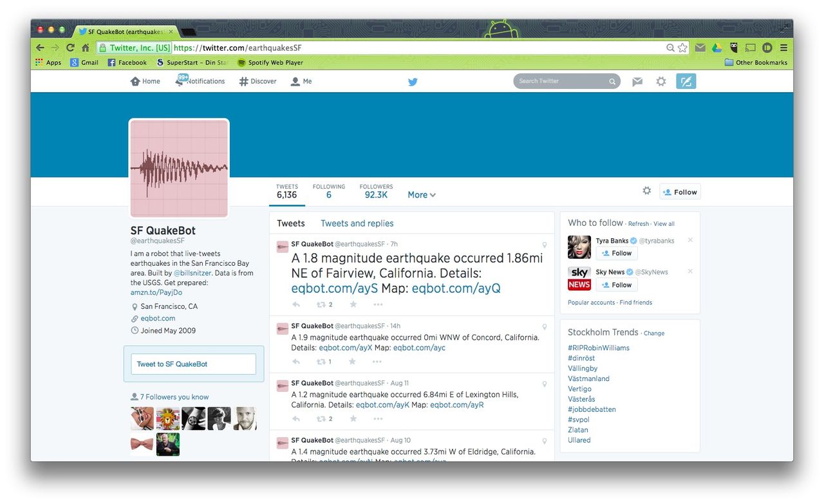Follow SF QuakeBot with the Follow button
824x504 pixels.
click(680, 192)
